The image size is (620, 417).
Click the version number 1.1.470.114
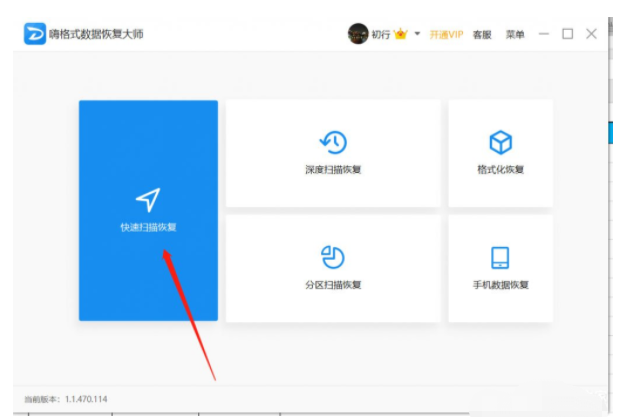[x=86, y=399]
